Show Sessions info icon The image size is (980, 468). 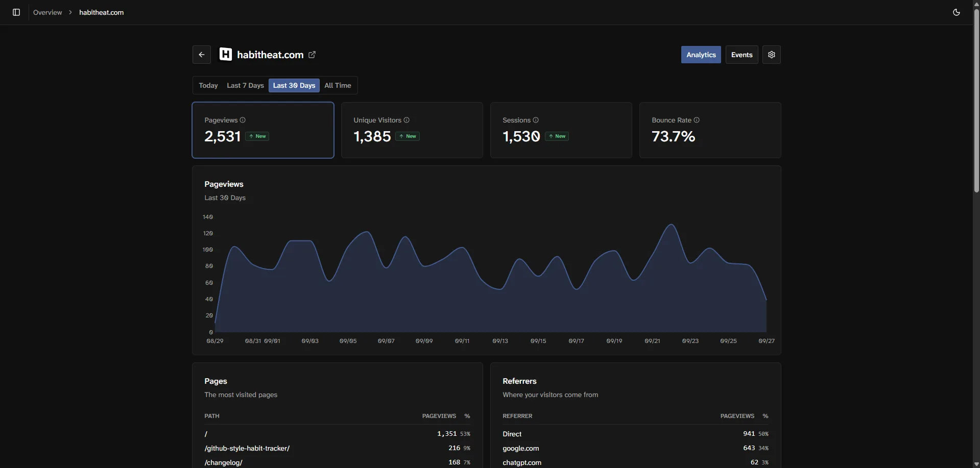tap(536, 120)
